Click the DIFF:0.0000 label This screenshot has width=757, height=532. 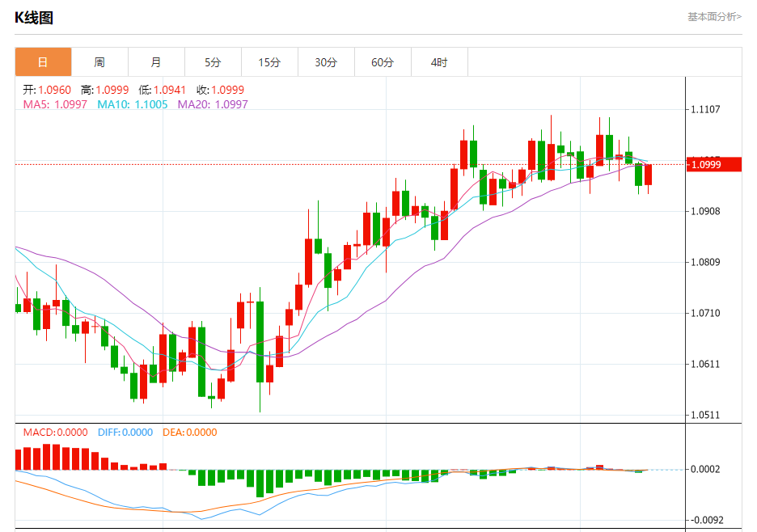(125, 432)
